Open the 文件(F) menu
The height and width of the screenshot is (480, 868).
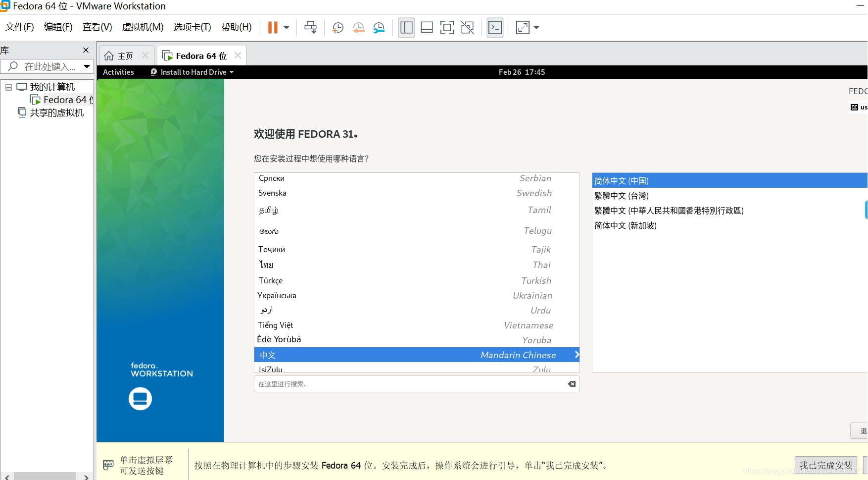(20, 27)
